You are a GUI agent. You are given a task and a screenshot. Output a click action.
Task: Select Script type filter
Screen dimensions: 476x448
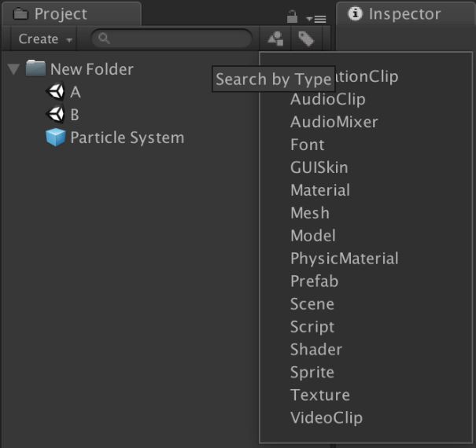coord(312,326)
